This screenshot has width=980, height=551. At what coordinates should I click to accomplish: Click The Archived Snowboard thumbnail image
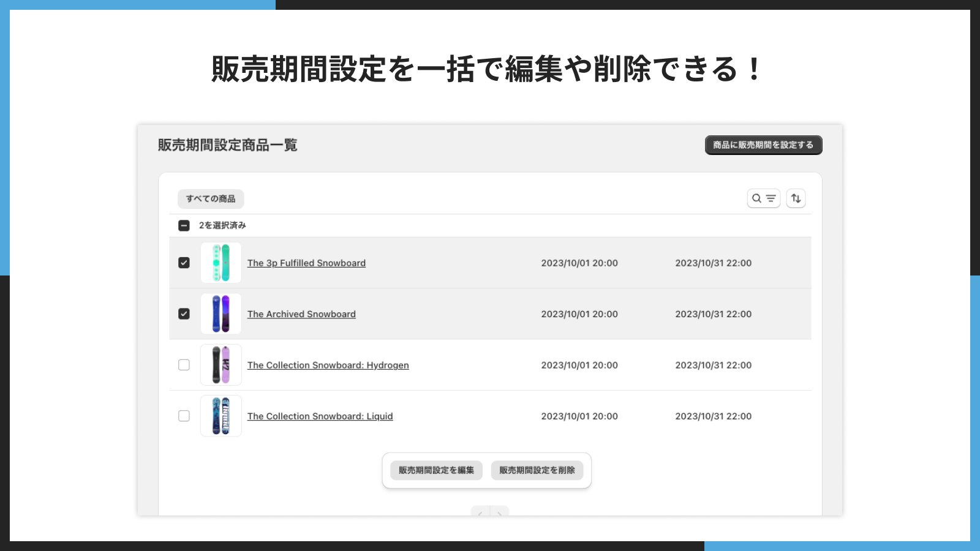pos(221,314)
